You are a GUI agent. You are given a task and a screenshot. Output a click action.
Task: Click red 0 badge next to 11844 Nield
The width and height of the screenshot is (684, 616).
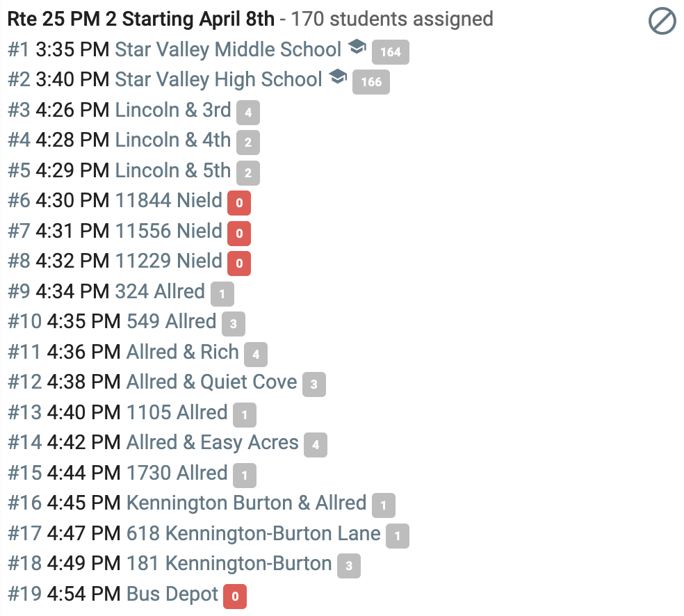(239, 203)
